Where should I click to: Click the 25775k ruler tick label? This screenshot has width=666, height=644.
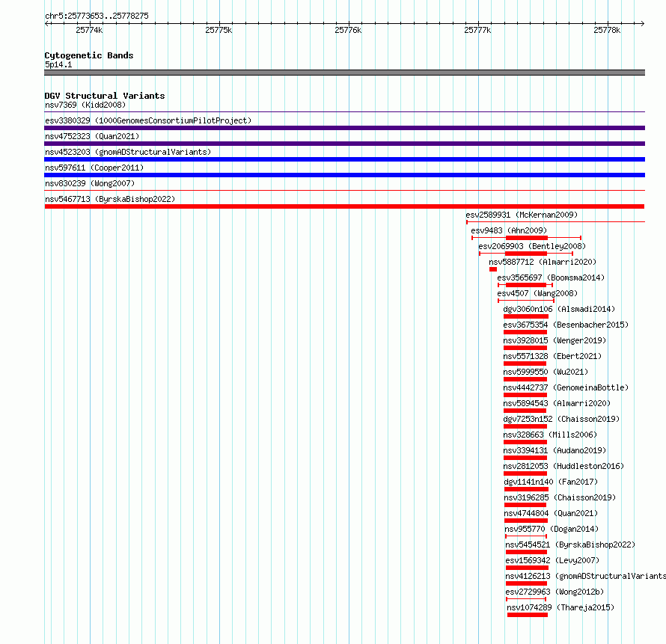click(x=219, y=30)
